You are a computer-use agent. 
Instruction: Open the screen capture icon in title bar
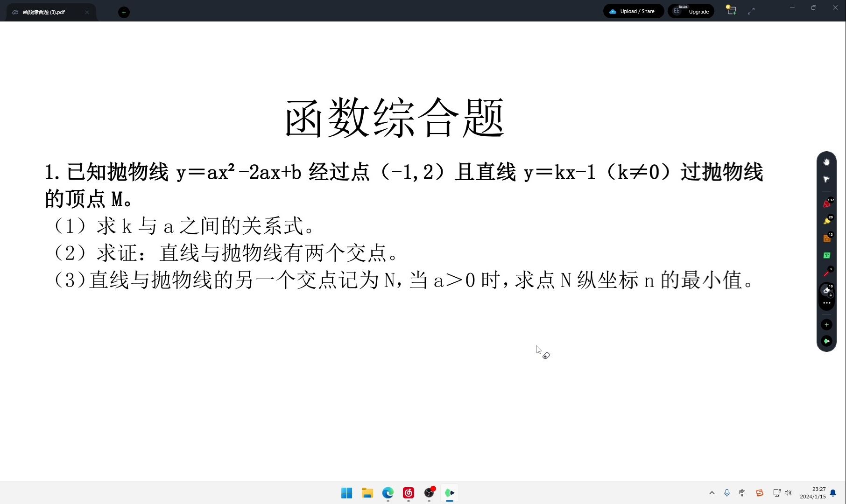coord(731,10)
